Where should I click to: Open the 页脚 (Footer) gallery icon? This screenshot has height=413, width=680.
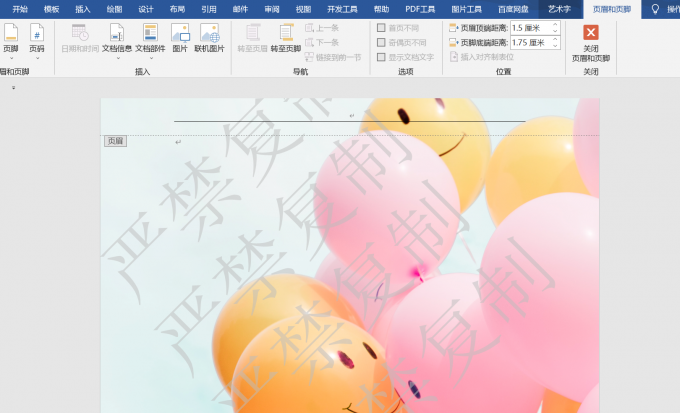point(10,33)
